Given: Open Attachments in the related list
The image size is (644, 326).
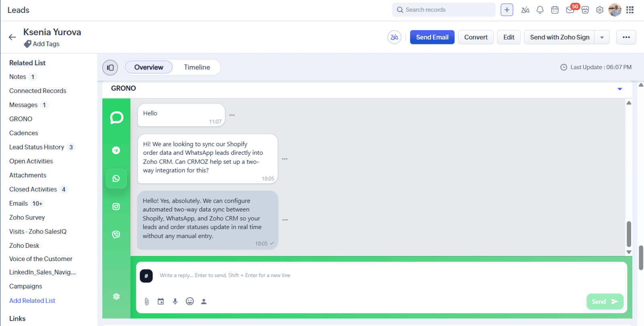Looking at the screenshot, I should 28,175.
